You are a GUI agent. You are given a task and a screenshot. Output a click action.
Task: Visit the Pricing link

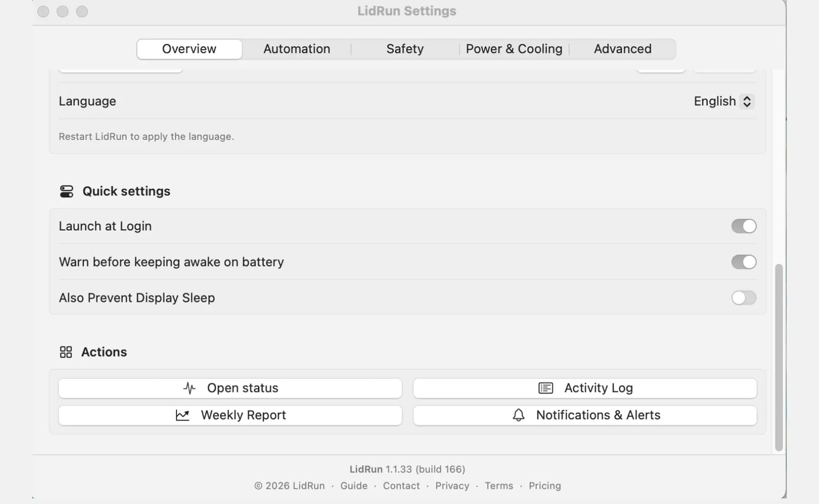click(x=545, y=486)
